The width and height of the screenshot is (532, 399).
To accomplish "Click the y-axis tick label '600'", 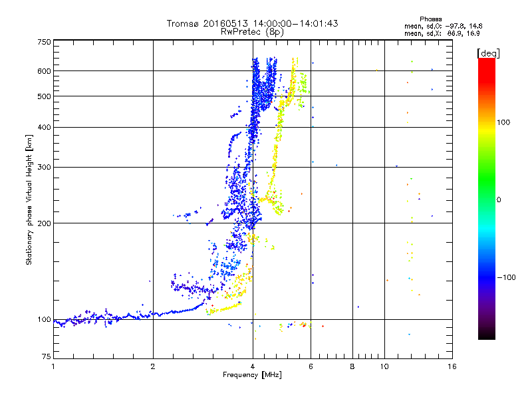I will (x=45, y=71).
